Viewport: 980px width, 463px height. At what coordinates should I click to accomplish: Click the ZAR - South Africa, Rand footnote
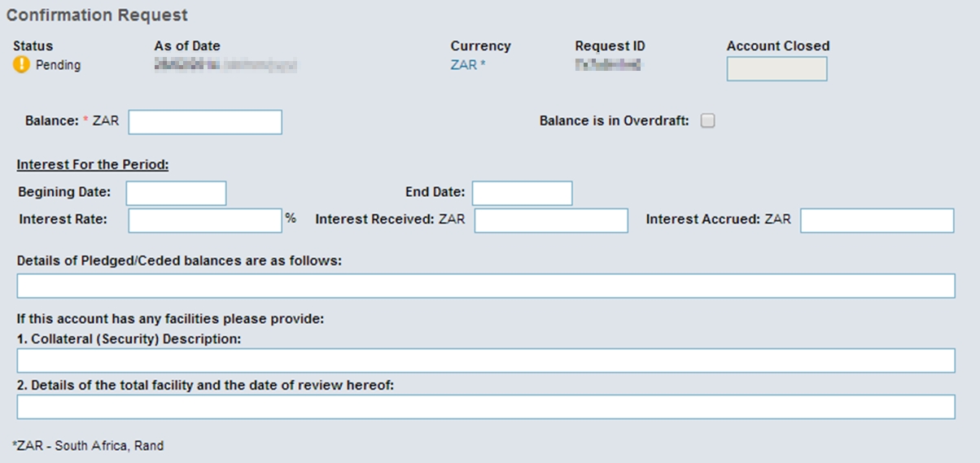[x=88, y=446]
